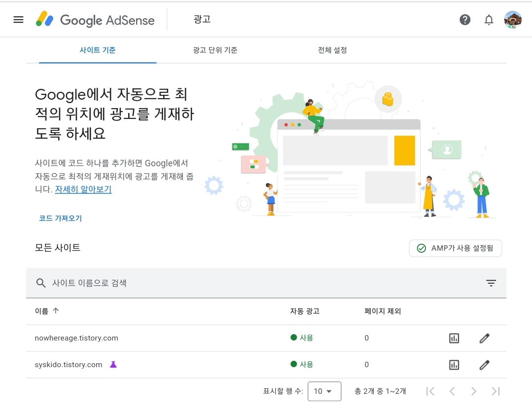
Task: Click page exclusion count for nowhereage.tistory.com
Action: coord(366,338)
